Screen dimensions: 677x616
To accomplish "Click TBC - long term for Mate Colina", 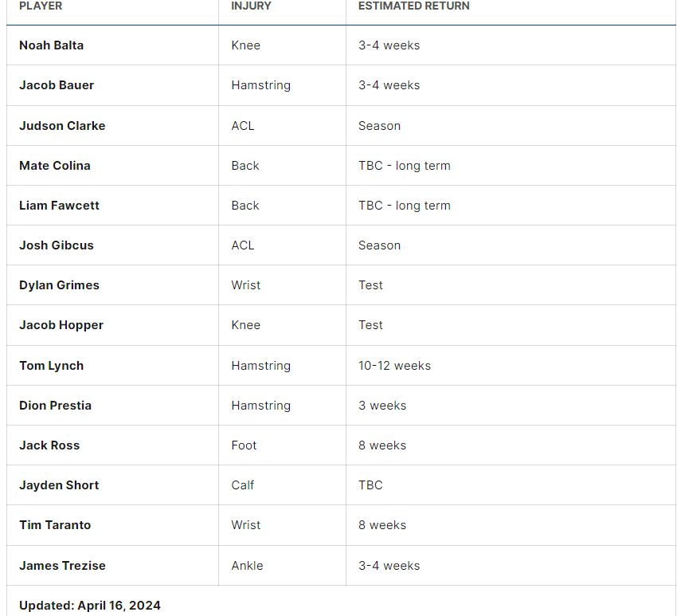I will [405, 166].
